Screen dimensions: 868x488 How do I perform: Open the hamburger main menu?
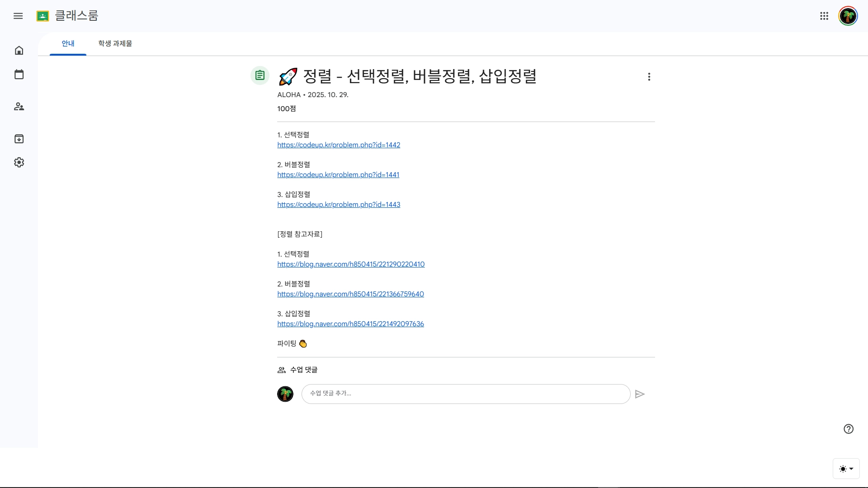point(18,16)
